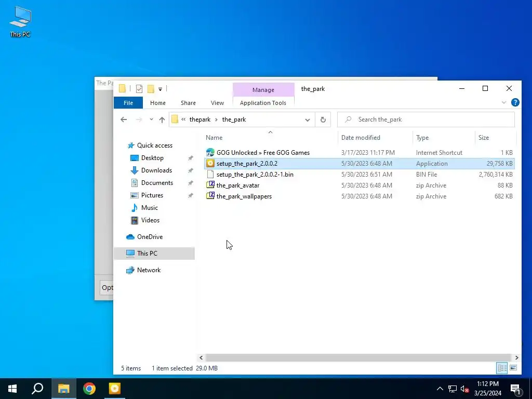Open the notification center icon
The width and height of the screenshot is (532, 399).
point(516,389)
